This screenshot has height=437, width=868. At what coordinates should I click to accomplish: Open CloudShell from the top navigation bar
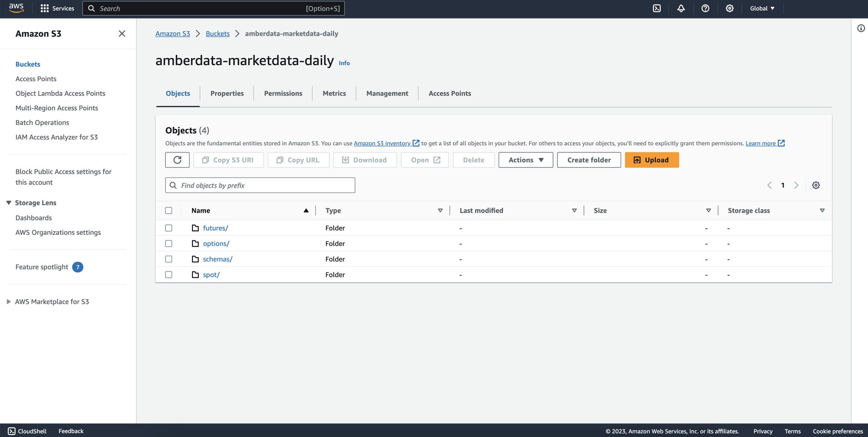(656, 8)
